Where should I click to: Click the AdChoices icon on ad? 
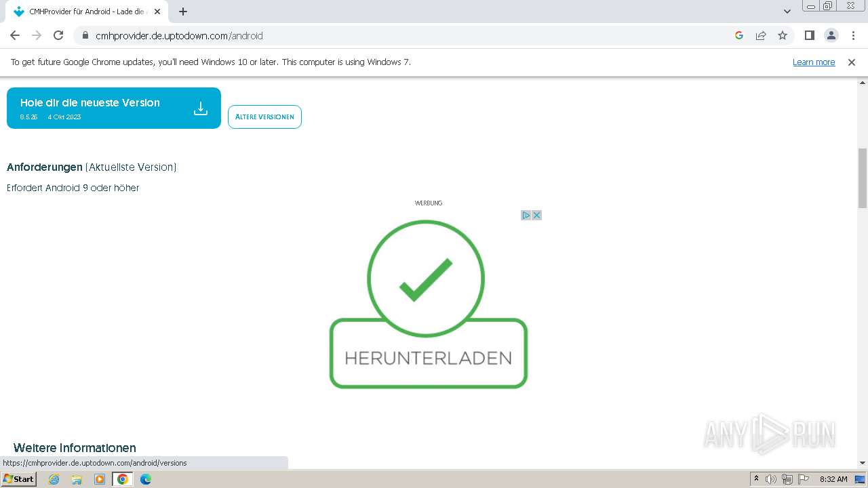(x=526, y=215)
